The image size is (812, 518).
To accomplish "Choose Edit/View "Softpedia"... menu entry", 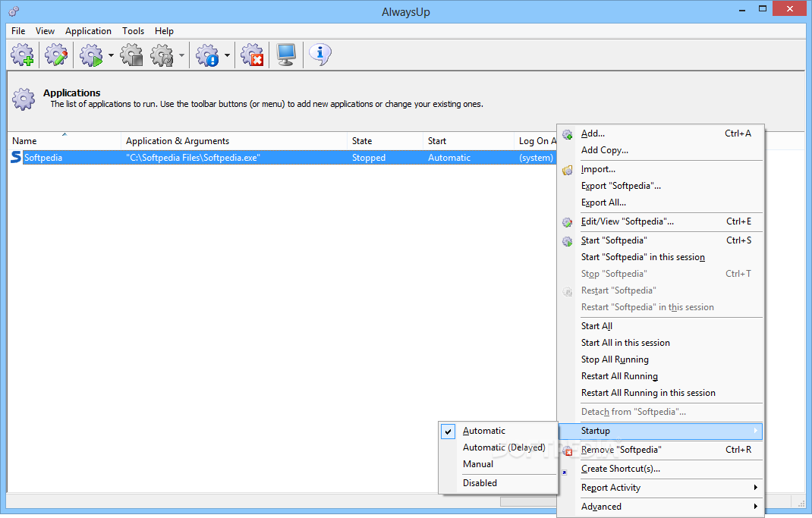I will pos(660,221).
